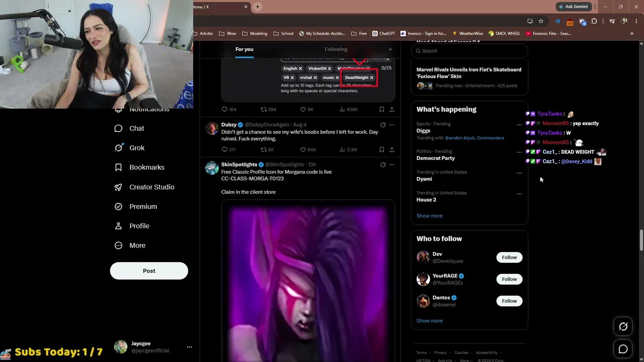Click the Ask Gemini button
The width and height of the screenshot is (644, 362).
coord(573,7)
